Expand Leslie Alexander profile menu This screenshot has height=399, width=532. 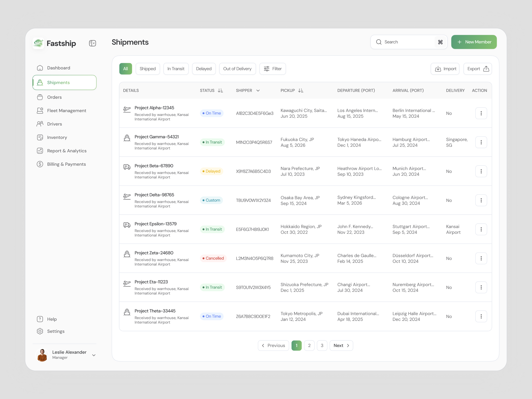pos(94,355)
